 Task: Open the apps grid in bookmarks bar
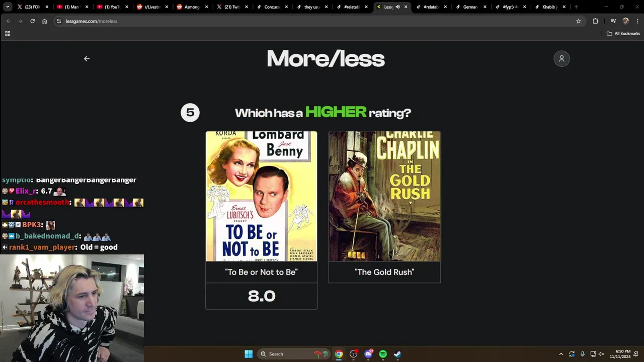(8, 34)
